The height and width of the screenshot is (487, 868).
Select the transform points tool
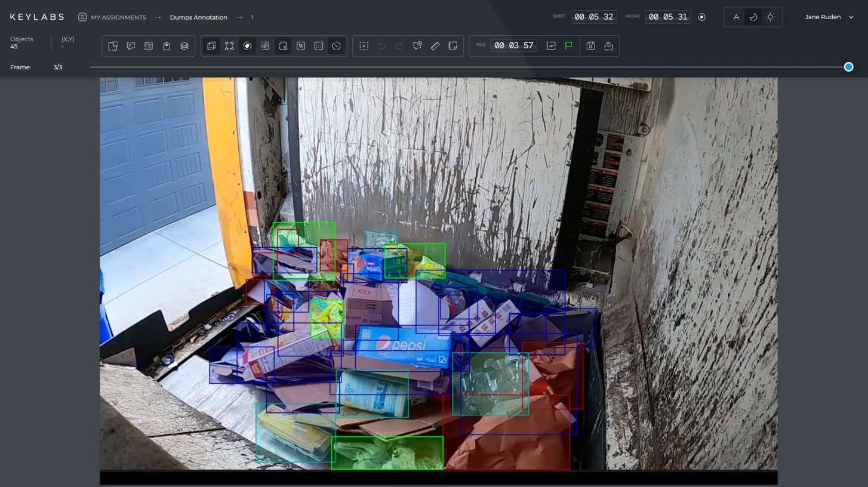tap(229, 45)
